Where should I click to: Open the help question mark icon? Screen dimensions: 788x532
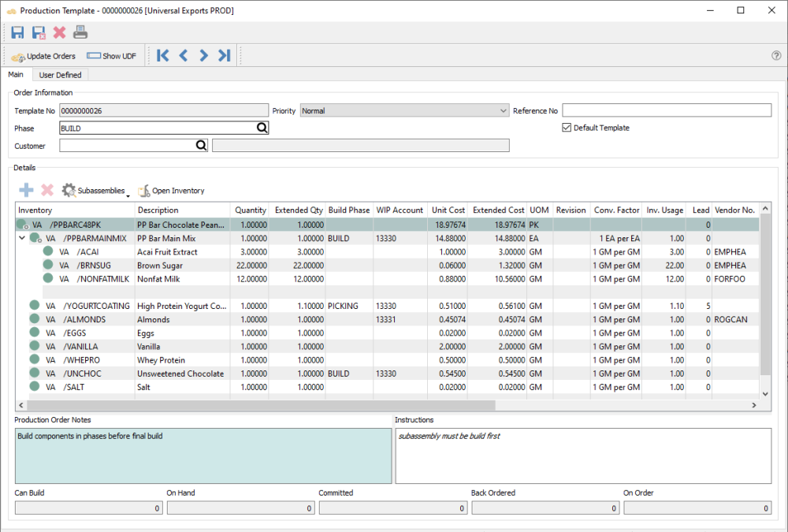click(x=776, y=55)
